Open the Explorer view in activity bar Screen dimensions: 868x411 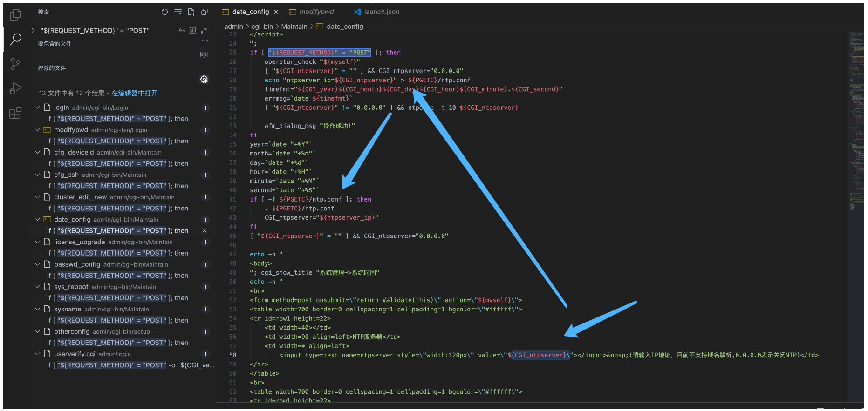coord(15,15)
